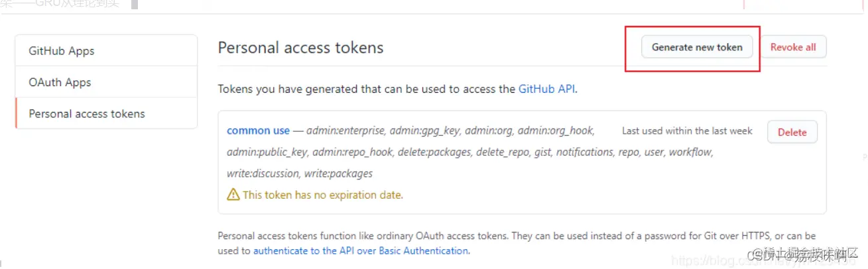Follow the authenticate to the API link
This screenshot has width=868, height=269.
click(x=361, y=250)
